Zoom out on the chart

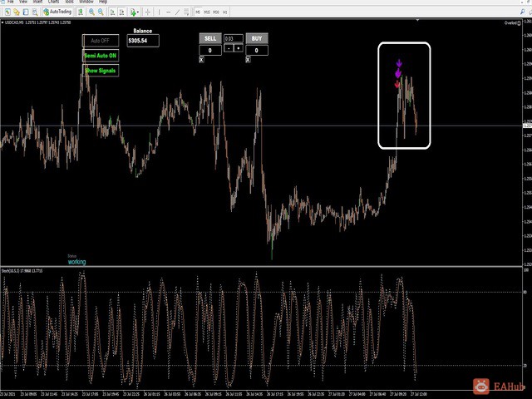pyautogui.click(x=101, y=12)
